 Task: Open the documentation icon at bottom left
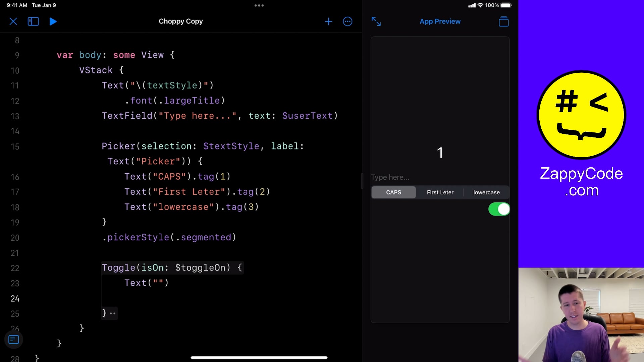tap(14, 340)
